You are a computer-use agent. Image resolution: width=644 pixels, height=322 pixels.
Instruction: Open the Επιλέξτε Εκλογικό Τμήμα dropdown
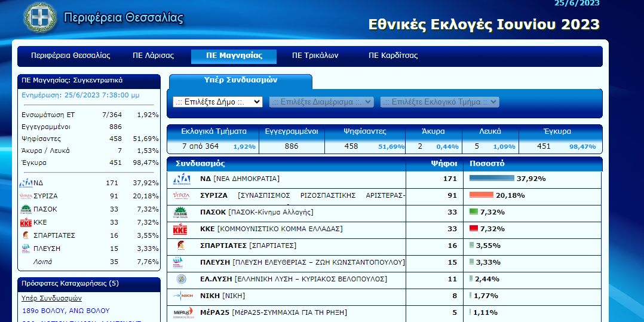tap(439, 102)
